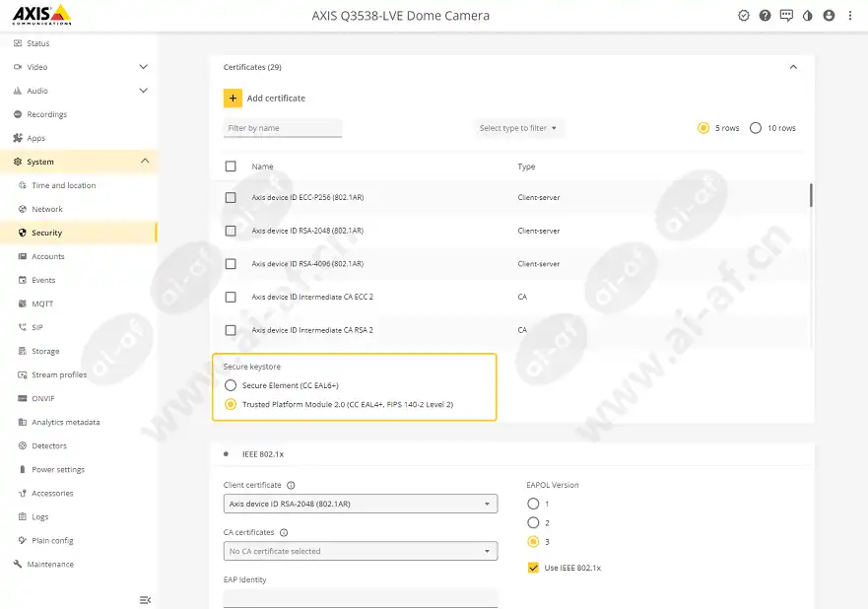Check the Axis device ID RSA-2048 certificate row
This screenshot has height=609, width=868.
(x=231, y=231)
